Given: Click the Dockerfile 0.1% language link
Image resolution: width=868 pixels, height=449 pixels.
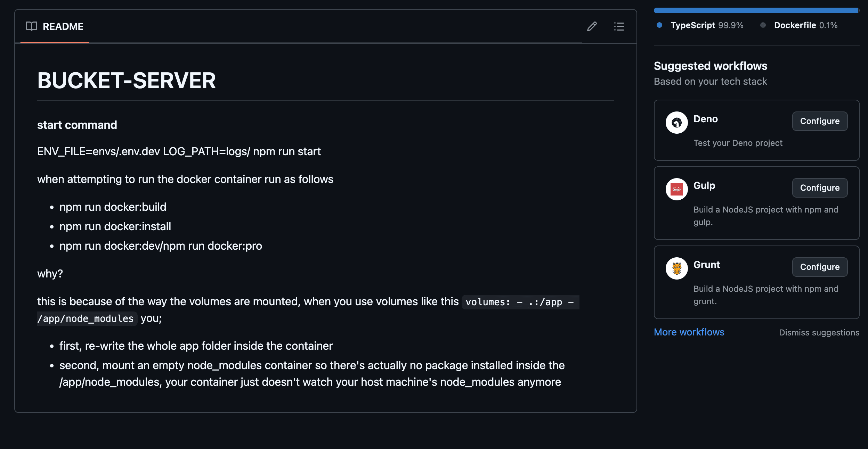Looking at the screenshot, I should (x=805, y=25).
